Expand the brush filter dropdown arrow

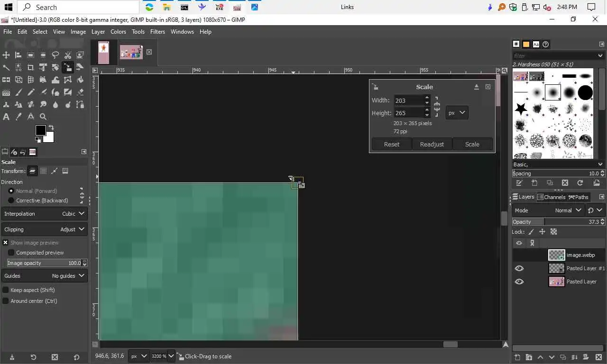[600, 55]
